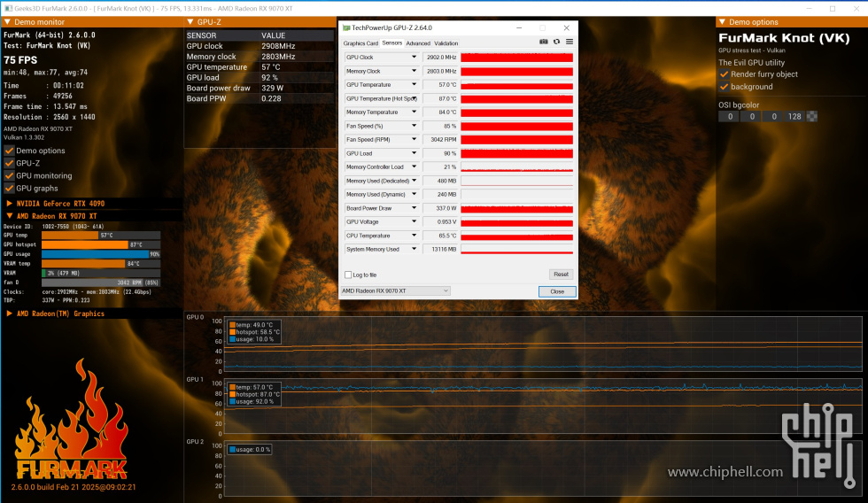Click the GPU Clock red sensor graph
868x503 pixels.
click(x=517, y=57)
